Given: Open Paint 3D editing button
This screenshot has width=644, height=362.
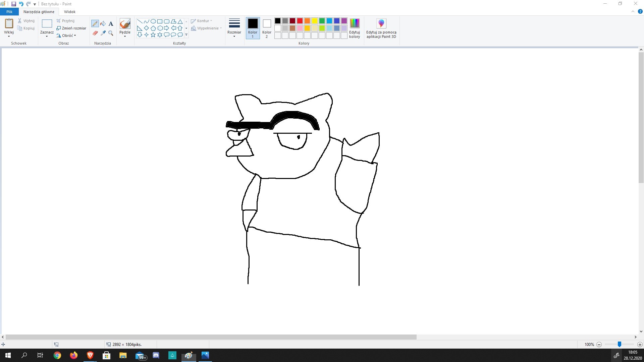Looking at the screenshot, I should coord(381,28).
